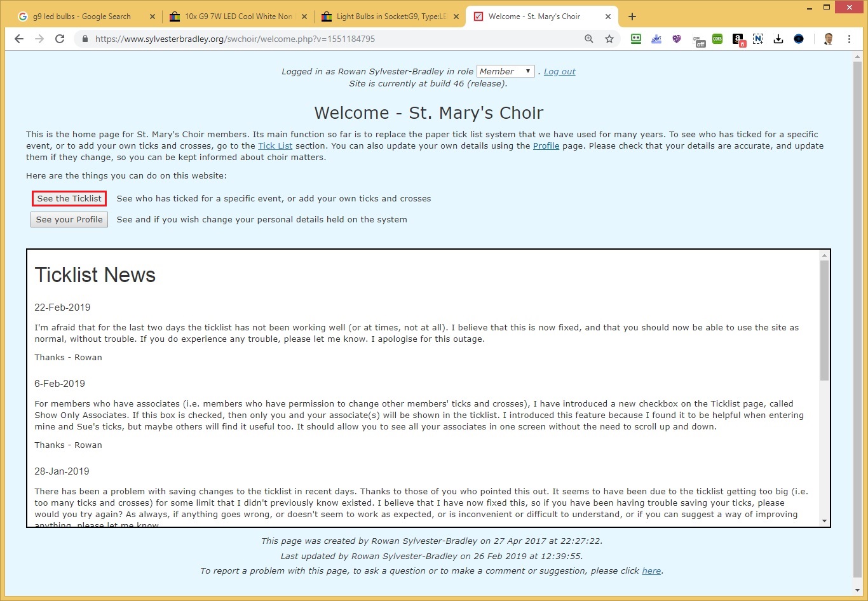Click the '6-Feb-2019' news date

(x=60, y=383)
